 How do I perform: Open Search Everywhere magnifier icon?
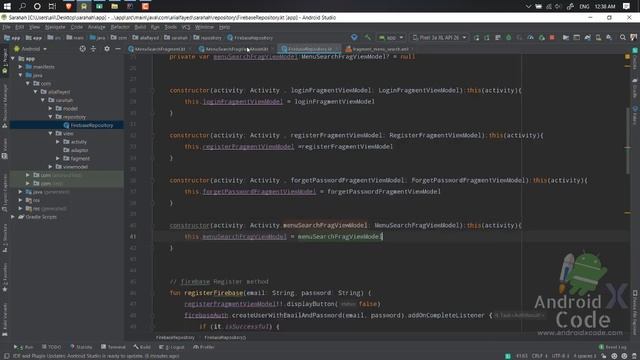[622, 38]
